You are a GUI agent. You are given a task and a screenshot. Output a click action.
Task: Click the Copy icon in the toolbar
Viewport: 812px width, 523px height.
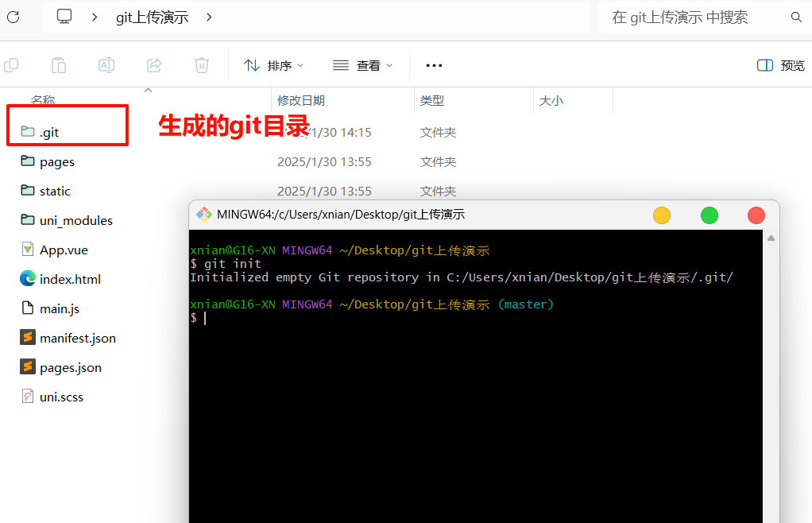pos(11,65)
